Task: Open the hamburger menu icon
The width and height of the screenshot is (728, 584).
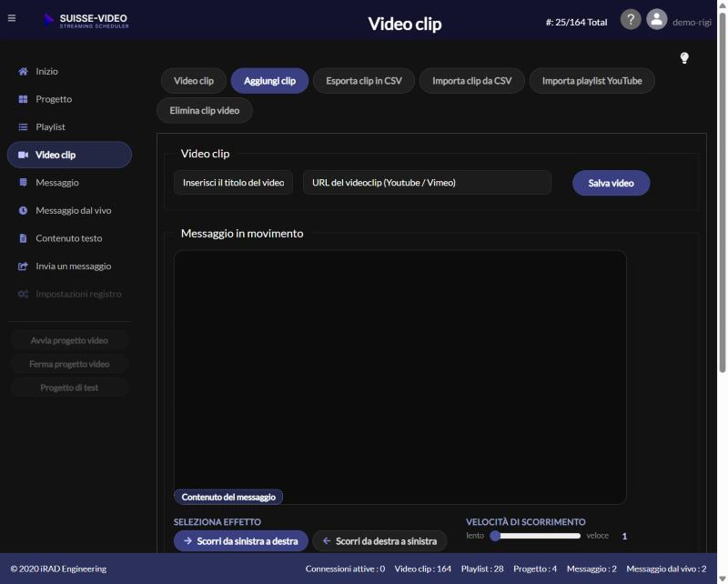Action: click(x=12, y=18)
